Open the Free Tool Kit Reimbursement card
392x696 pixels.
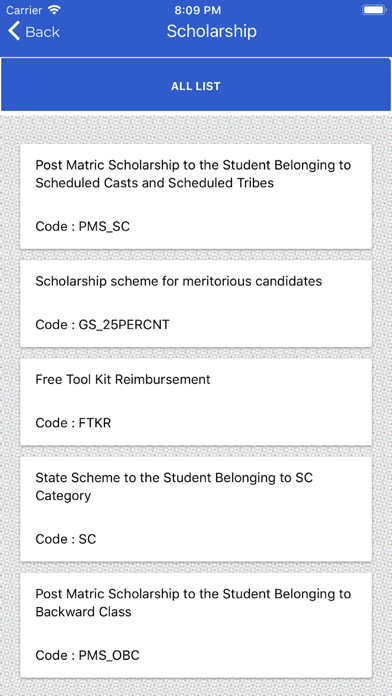tap(196, 402)
